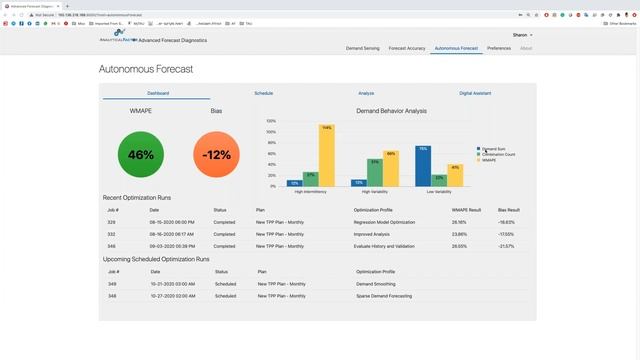Click the orange -12% Bias circle
640x360 pixels.
pyautogui.click(x=216, y=154)
